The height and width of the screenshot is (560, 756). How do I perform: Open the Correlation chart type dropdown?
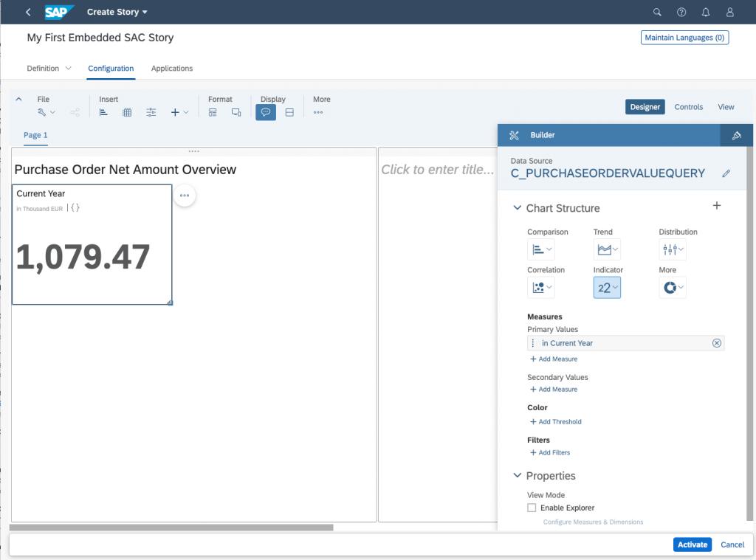point(541,288)
